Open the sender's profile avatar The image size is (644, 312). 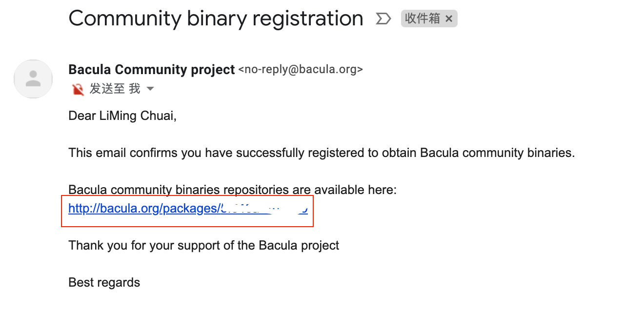33,79
